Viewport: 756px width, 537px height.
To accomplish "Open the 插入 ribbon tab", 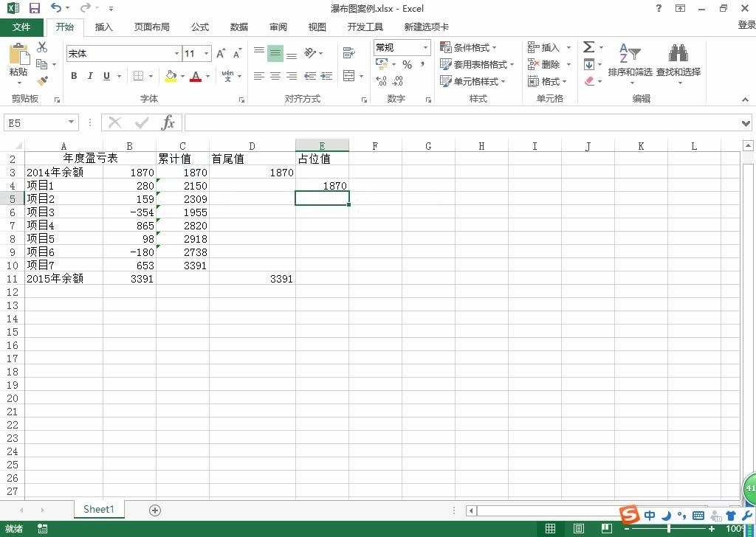I will (103, 27).
